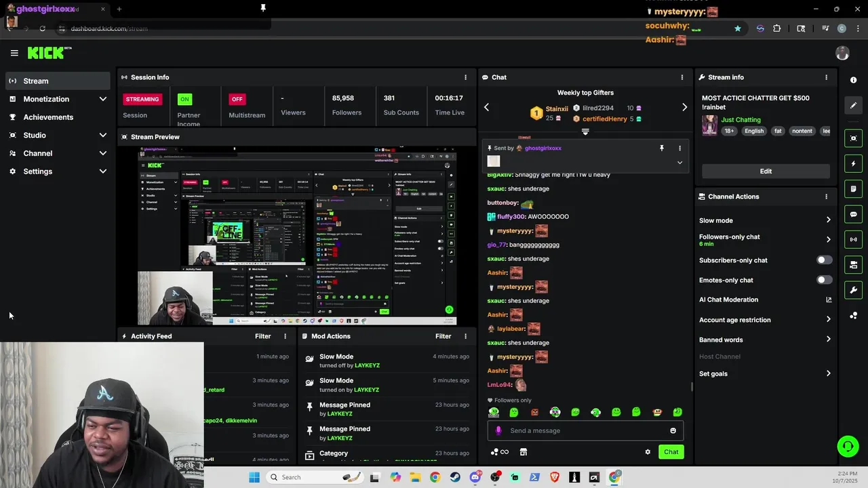
Task: Expand the Studio menu chevron
Action: click(x=102, y=135)
